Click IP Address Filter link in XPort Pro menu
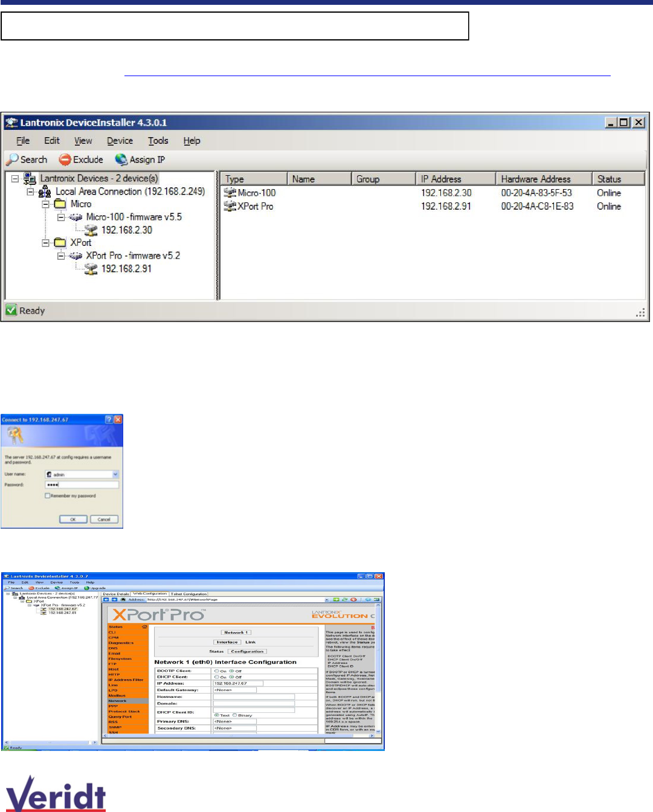The image size is (653, 812). 126,680
